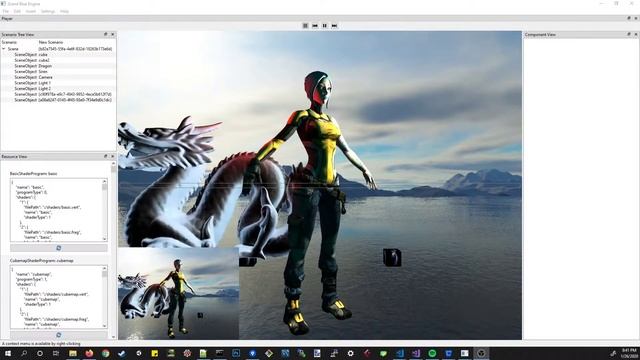The width and height of the screenshot is (640, 360).
Task: Select the Scene row in tree
Action: [58, 49]
